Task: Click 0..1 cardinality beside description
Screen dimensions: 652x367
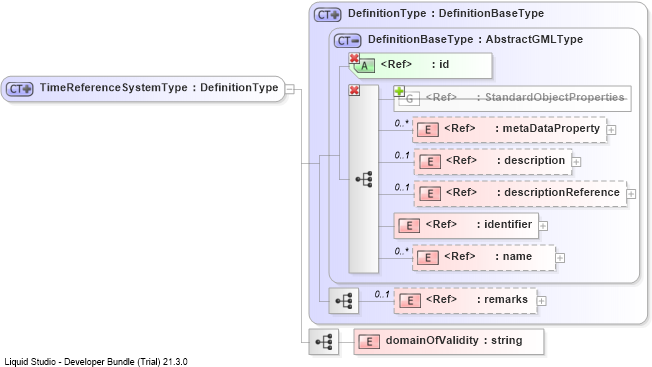Action: click(x=402, y=155)
